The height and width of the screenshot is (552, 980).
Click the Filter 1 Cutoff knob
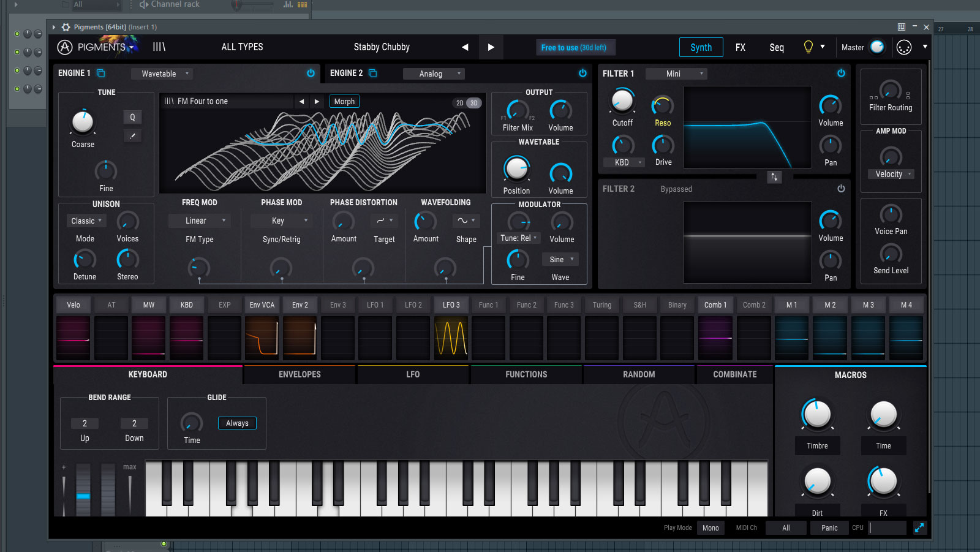click(622, 101)
